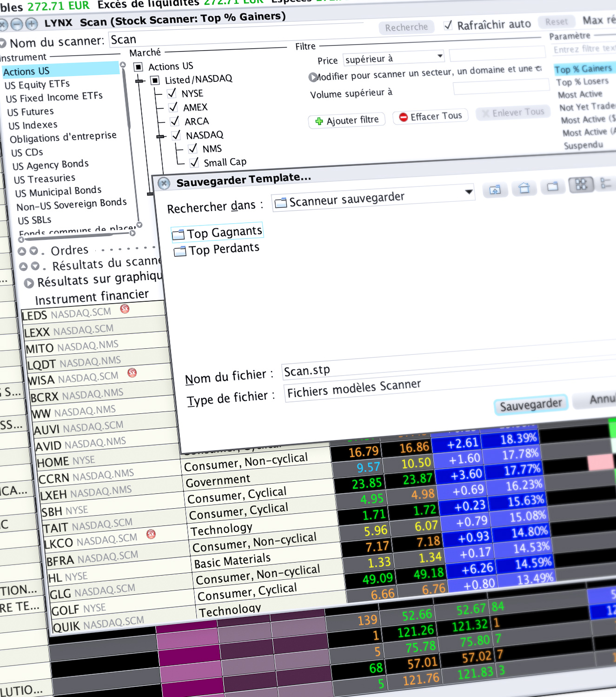
Task: Click the Enlever Tous button
Action: click(512, 113)
